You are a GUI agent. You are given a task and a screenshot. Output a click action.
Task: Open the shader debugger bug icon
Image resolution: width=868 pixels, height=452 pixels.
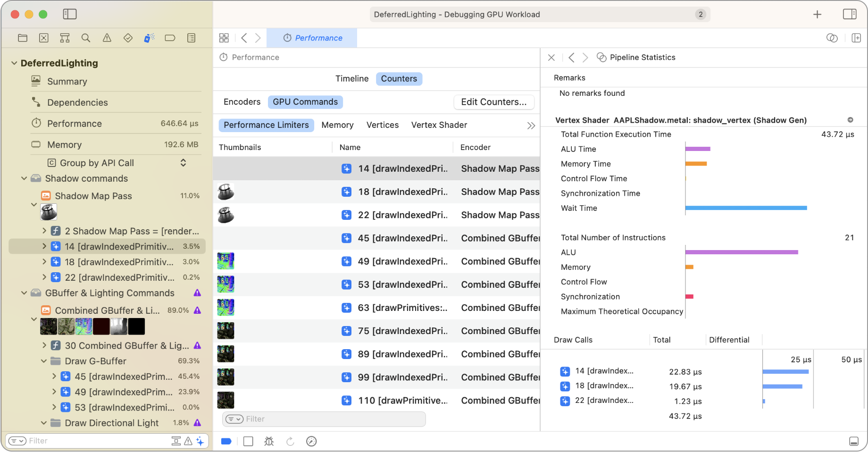coord(269,441)
